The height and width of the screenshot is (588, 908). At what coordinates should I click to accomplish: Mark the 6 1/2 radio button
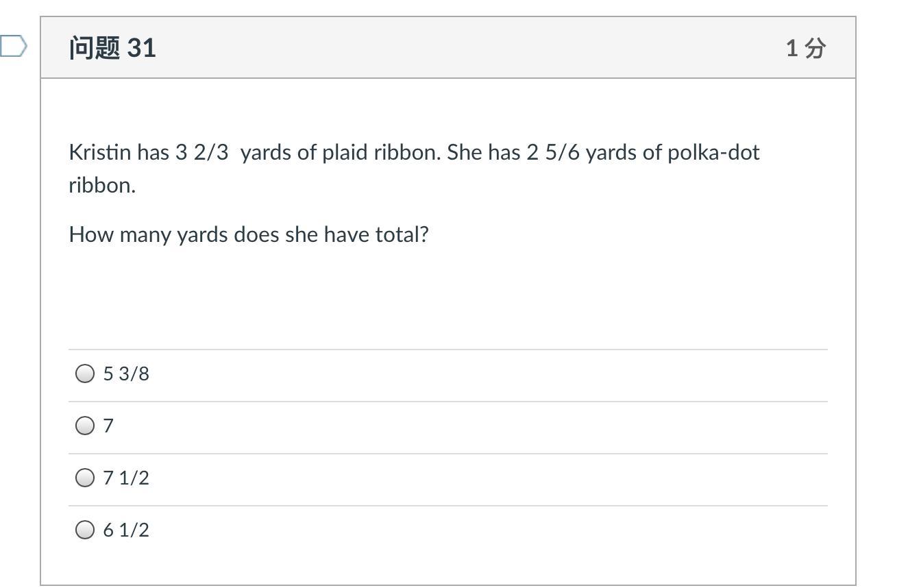(x=85, y=530)
